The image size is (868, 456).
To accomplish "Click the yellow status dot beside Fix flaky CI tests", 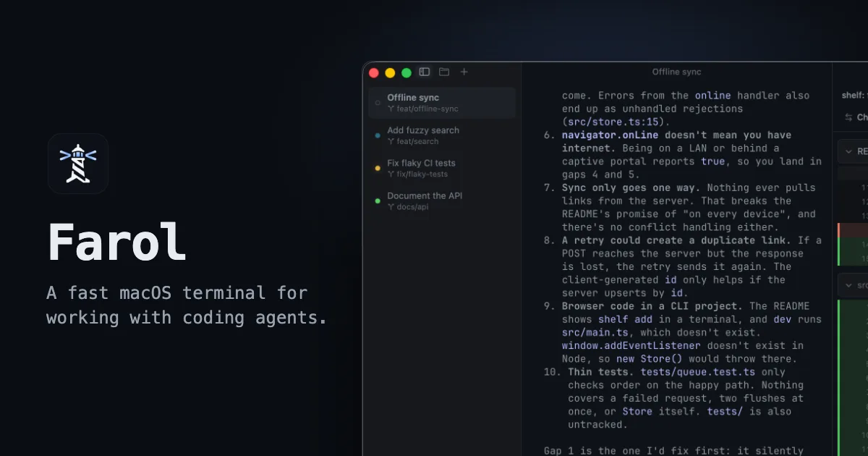I will tap(378, 168).
